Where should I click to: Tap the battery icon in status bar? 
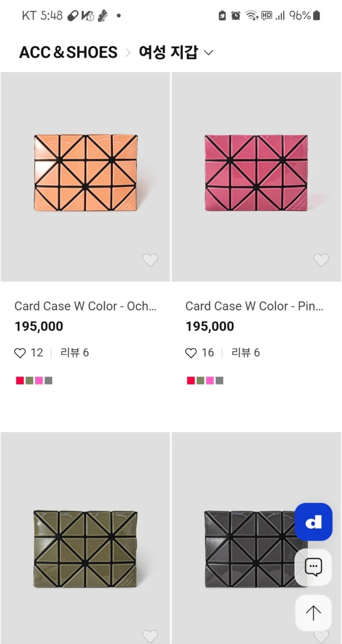tap(316, 16)
